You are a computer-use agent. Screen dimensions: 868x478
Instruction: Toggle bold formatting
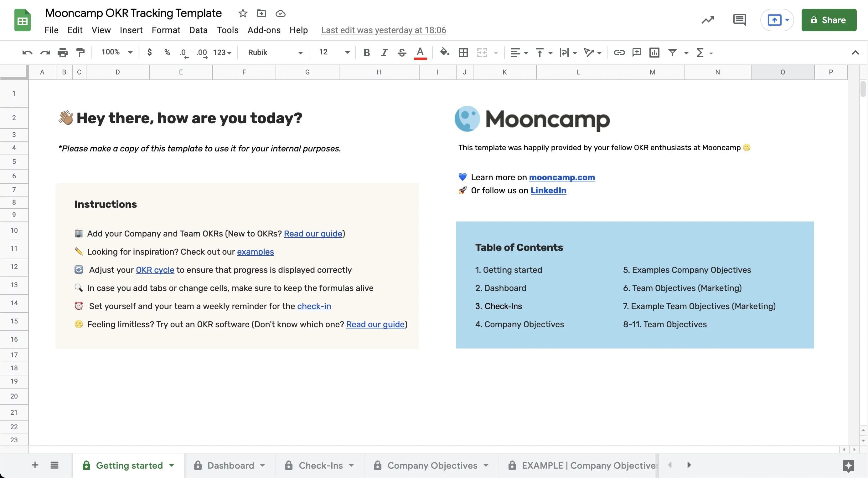(x=366, y=53)
